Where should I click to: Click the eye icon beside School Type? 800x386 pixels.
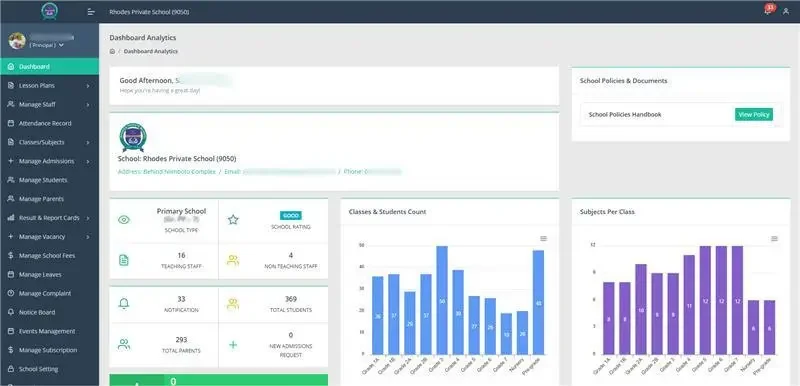pos(124,220)
